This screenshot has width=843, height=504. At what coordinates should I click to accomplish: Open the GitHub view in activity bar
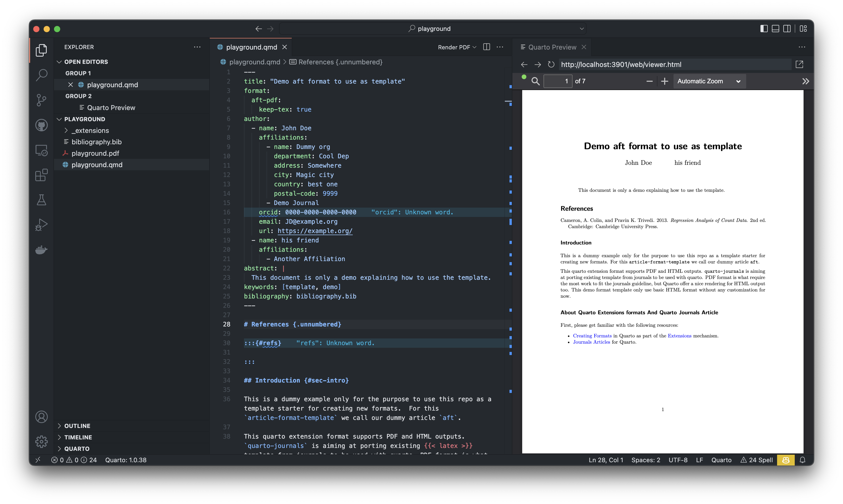tap(42, 125)
